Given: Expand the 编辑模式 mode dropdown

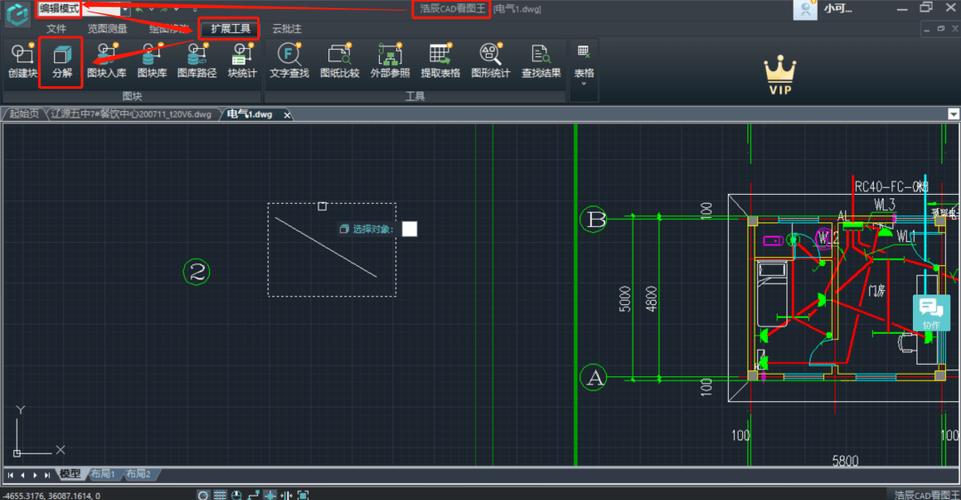Looking at the screenshot, I should (x=124, y=8).
